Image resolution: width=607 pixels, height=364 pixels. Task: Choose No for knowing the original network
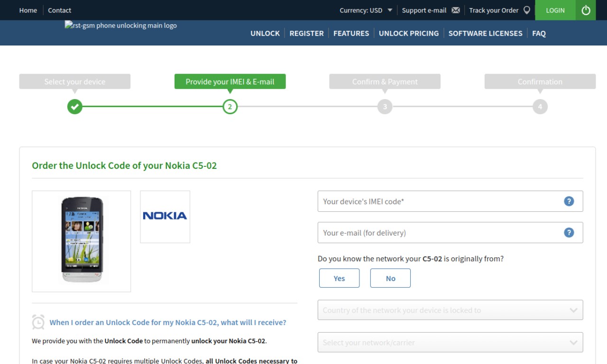[x=390, y=278]
